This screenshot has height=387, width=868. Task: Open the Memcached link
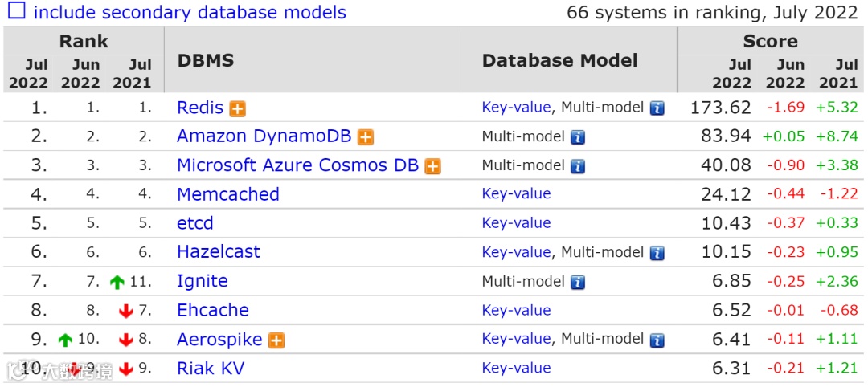[228, 194]
